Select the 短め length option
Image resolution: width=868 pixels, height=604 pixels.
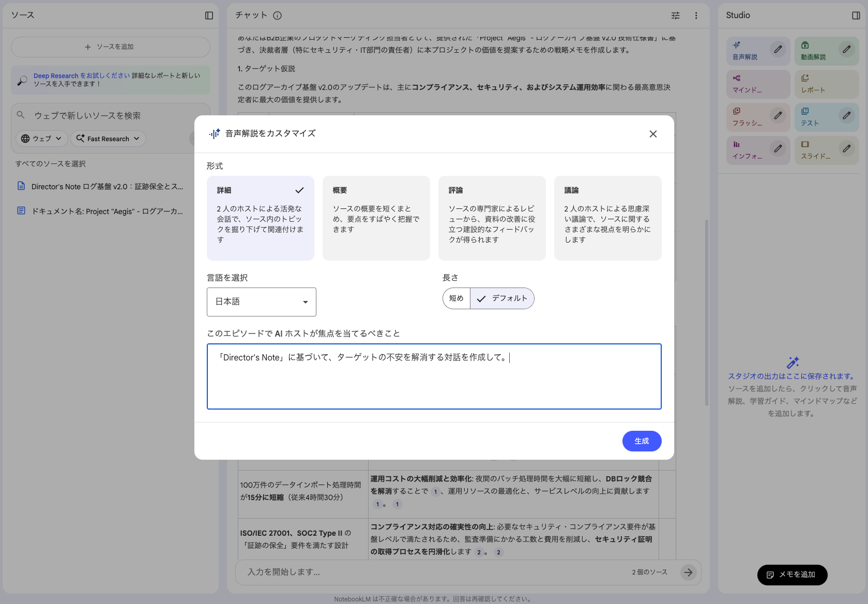(456, 298)
